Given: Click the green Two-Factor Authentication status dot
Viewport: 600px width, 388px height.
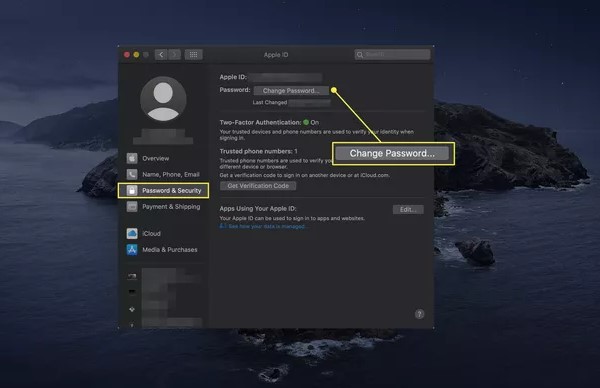Looking at the screenshot, I should tap(306, 122).
